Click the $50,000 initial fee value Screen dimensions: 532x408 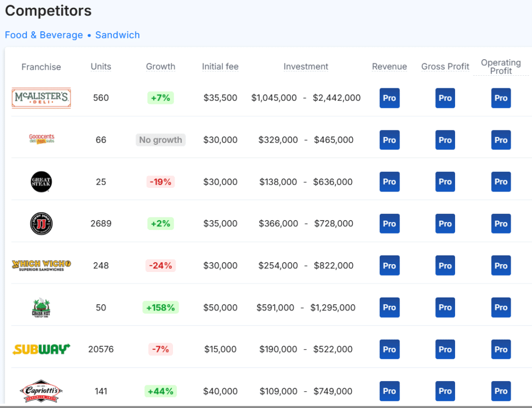(220, 307)
